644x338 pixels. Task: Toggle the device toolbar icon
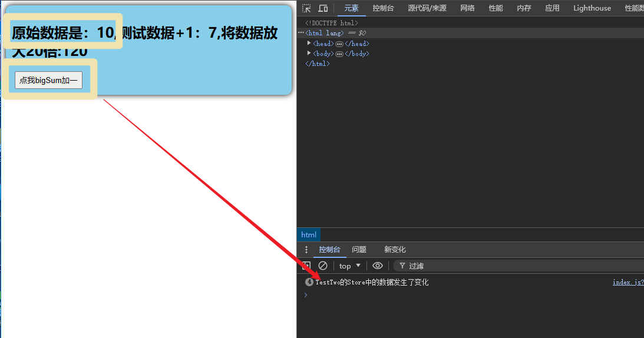click(323, 8)
